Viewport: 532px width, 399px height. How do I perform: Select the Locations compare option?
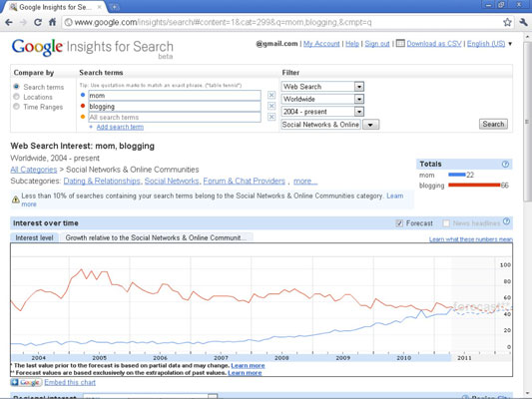click(16, 97)
